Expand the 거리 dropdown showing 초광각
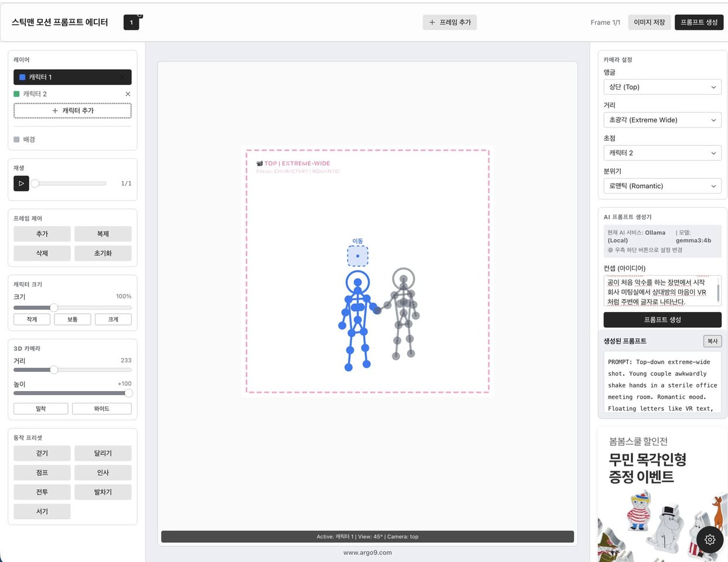The width and height of the screenshot is (728, 562). point(662,120)
